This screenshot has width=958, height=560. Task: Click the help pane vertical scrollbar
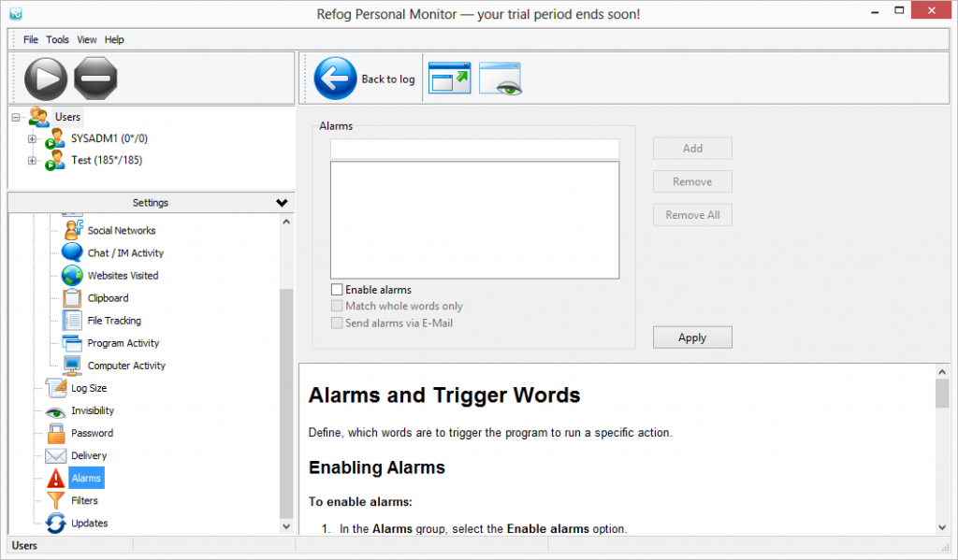[x=942, y=449]
